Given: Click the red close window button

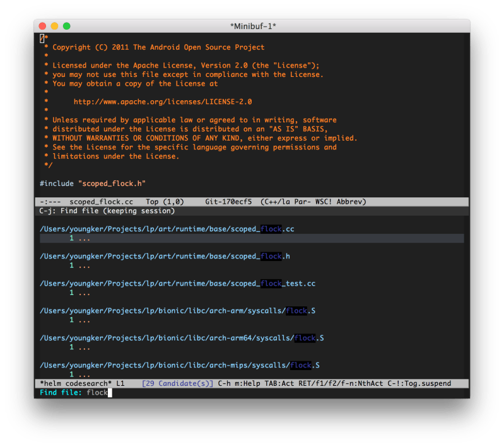Looking at the screenshot, I should pos(42,26).
